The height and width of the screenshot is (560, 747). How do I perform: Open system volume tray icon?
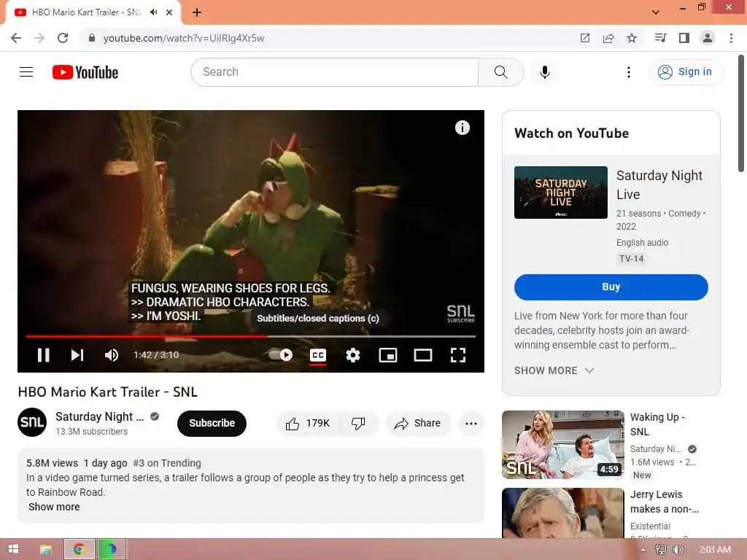678,550
